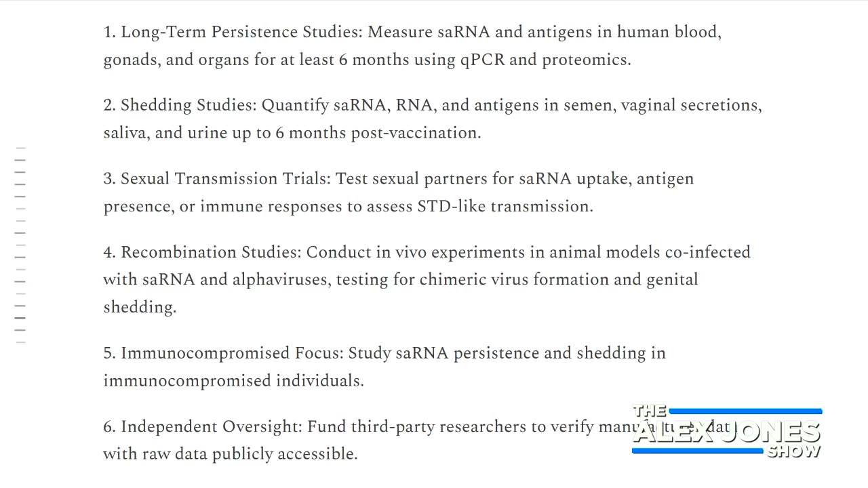Click the word "chimeric" in item four

[x=448, y=279]
